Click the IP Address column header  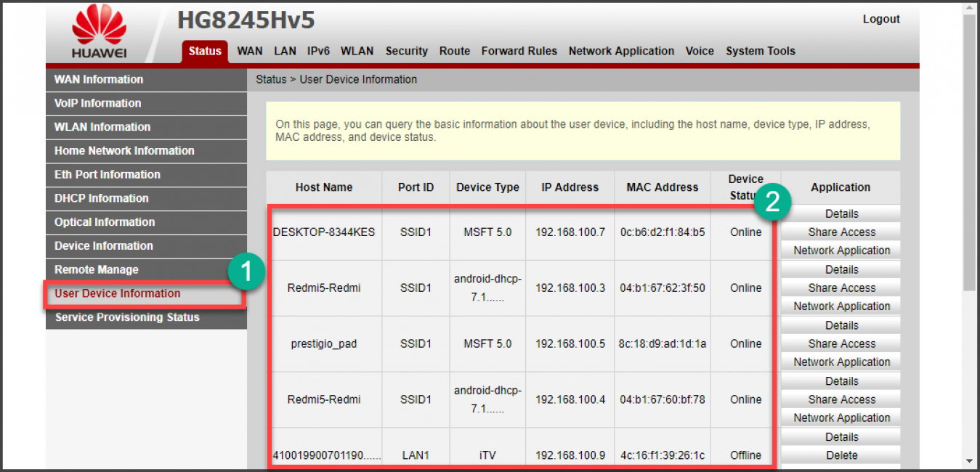click(570, 187)
